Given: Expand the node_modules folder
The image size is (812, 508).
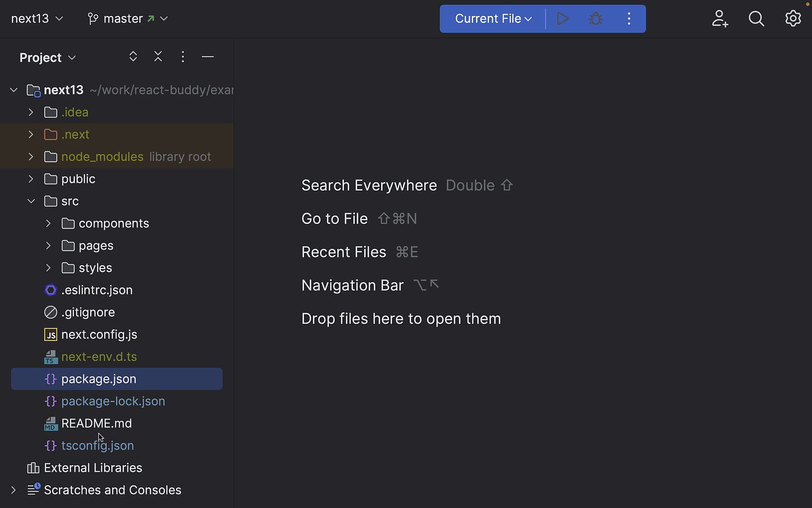Looking at the screenshot, I should (31, 157).
